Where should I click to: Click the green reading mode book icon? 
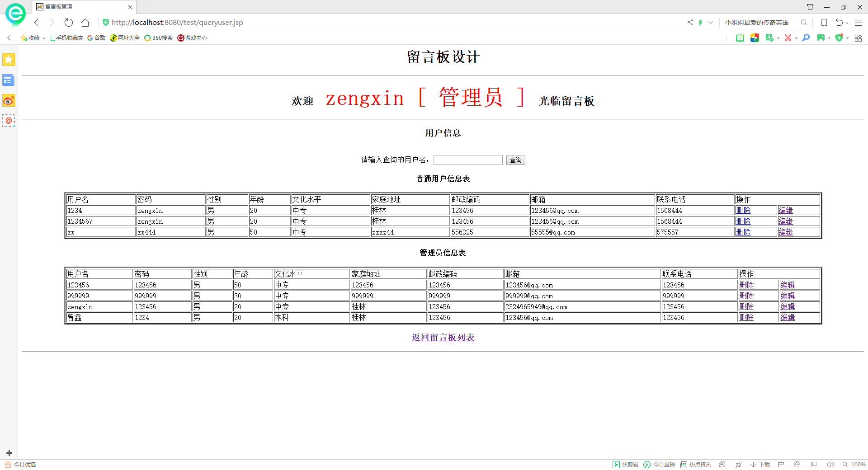740,38
